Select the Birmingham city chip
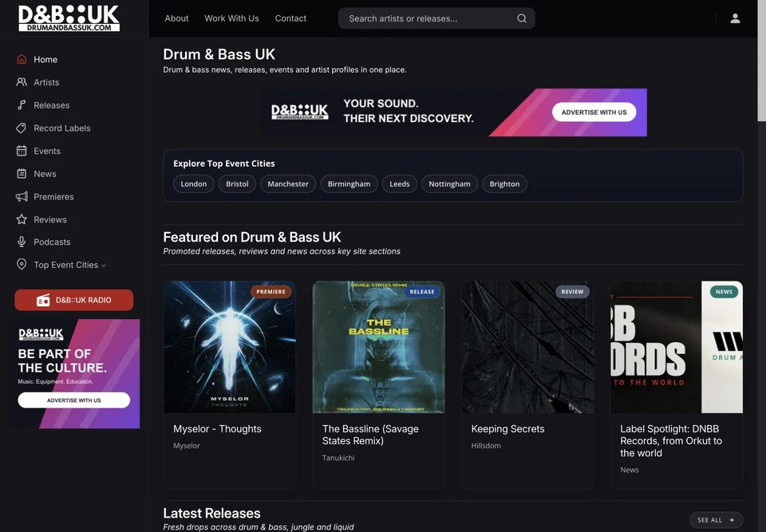The height and width of the screenshot is (532, 766). click(349, 183)
